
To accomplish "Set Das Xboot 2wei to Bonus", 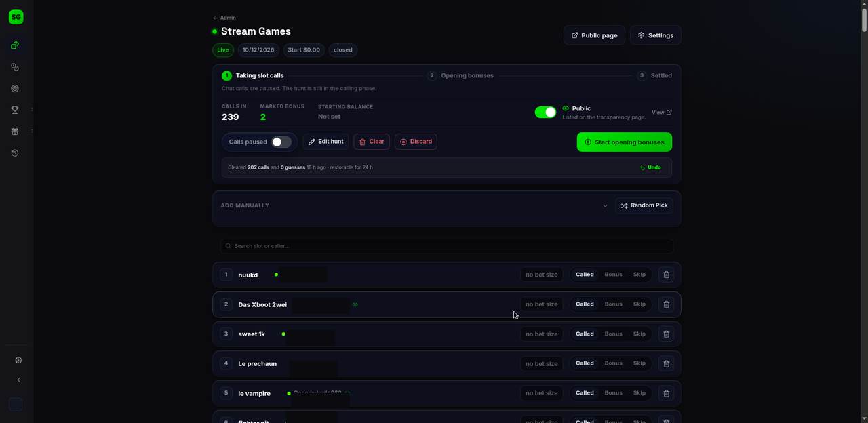I will coord(613,304).
